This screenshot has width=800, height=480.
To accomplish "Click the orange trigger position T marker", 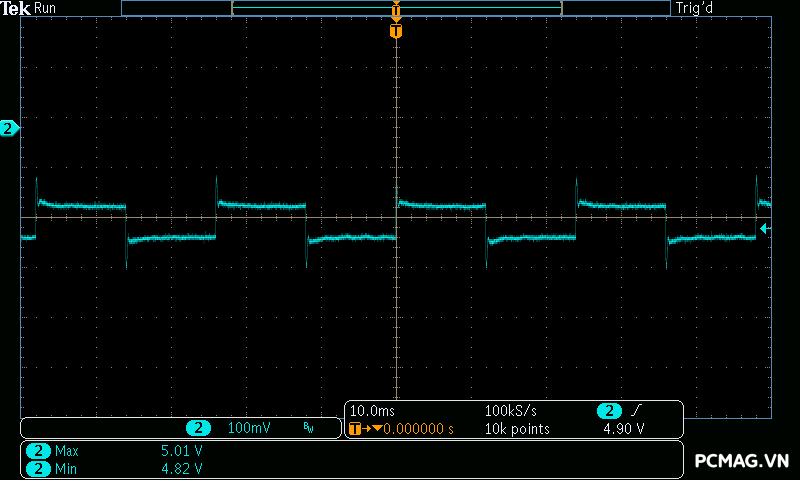I will tap(396, 32).
